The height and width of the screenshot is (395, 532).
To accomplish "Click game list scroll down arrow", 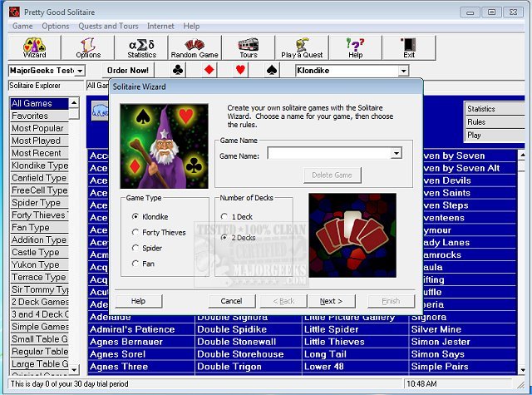I will pyautogui.click(x=522, y=370).
